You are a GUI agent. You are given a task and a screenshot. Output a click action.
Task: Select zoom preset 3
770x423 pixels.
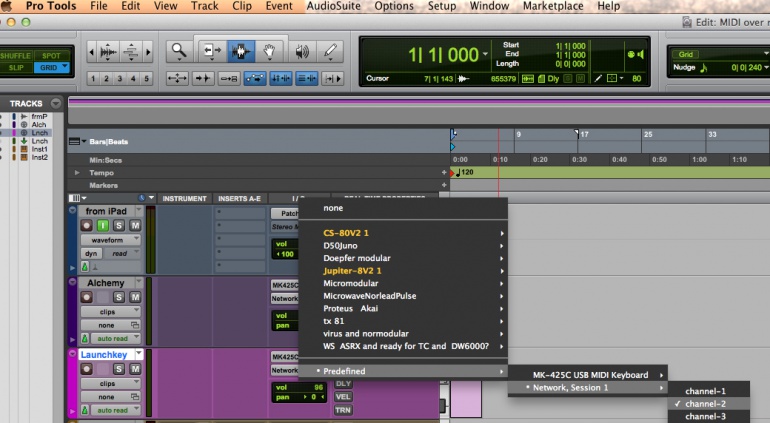coord(119,78)
